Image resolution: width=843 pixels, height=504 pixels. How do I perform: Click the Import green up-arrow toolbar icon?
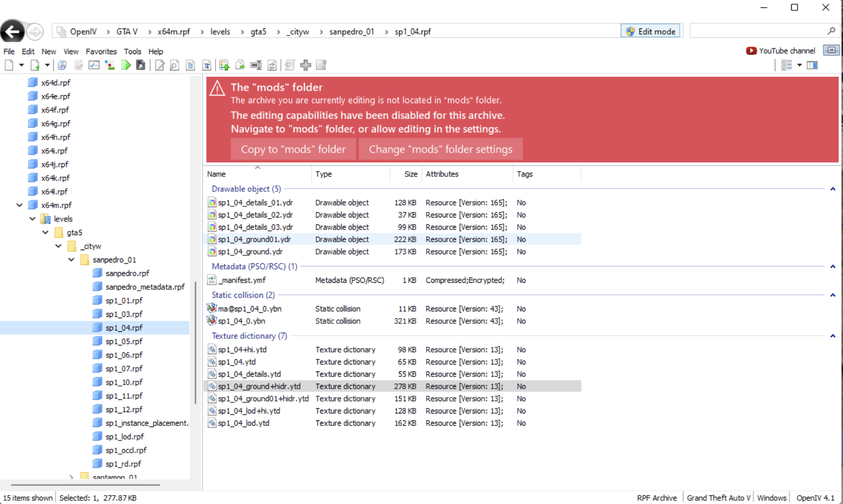(x=225, y=65)
